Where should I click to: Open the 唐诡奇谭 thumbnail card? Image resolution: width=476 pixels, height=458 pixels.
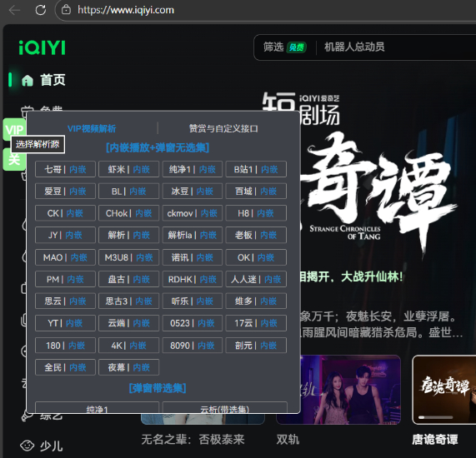[444, 390]
